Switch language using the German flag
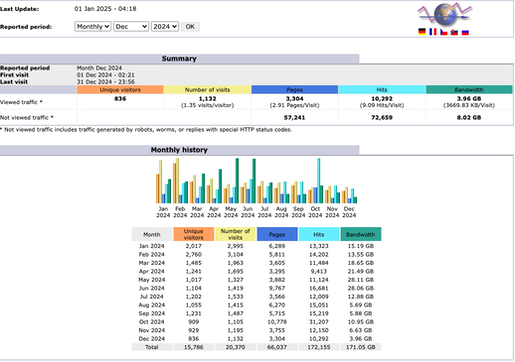 pyautogui.click(x=422, y=32)
